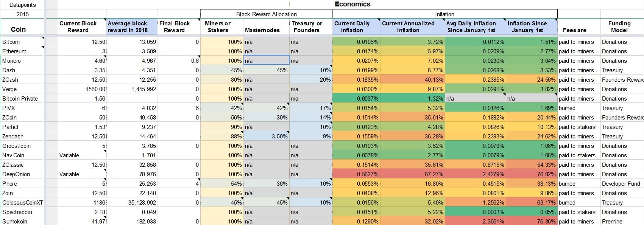
Task: Select the highlighted Monero Masternodes n/a cell
Action: pyautogui.click(x=267, y=61)
